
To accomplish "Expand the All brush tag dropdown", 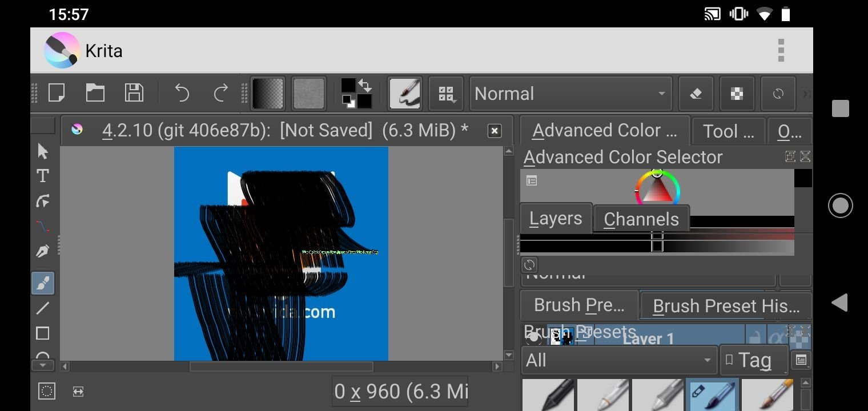I will (618, 360).
